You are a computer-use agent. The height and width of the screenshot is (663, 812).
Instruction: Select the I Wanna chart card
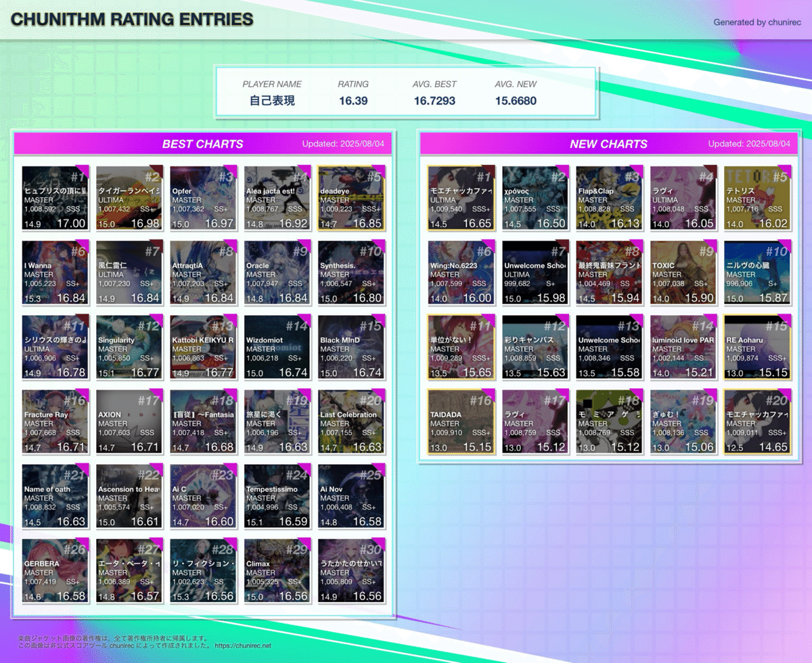(55, 273)
